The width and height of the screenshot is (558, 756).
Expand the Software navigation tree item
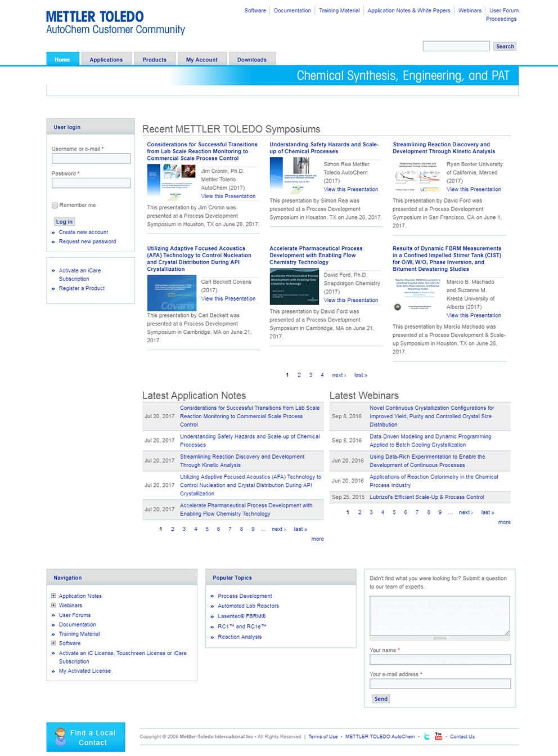coord(53,643)
